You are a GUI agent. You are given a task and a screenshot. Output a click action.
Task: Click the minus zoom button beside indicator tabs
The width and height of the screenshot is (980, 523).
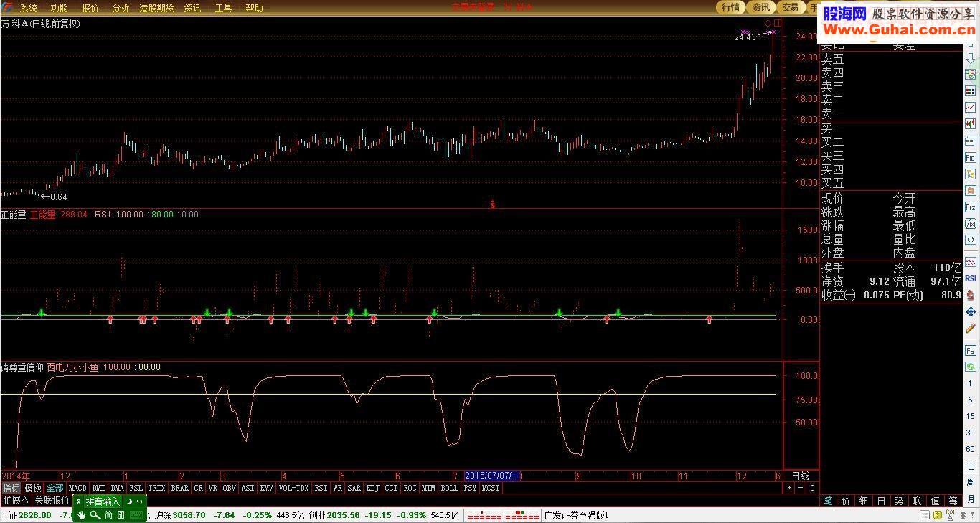click(801, 488)
